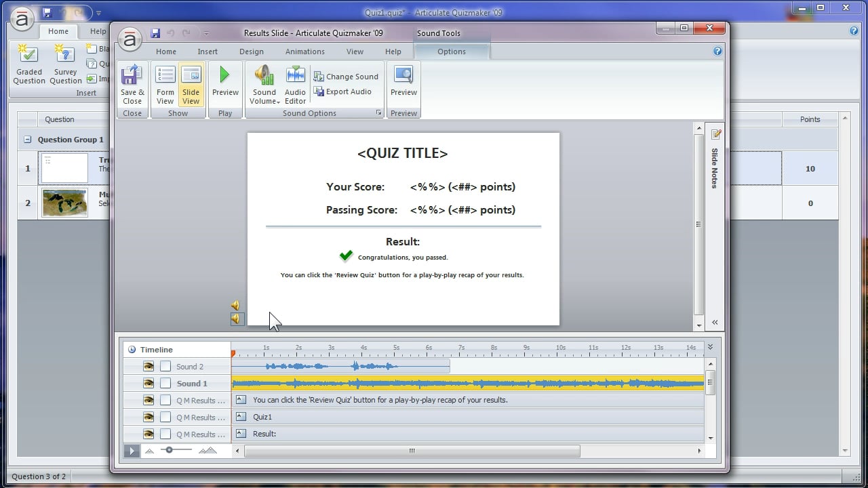Open Sound Options dialog launcher
The height and width of the screenshot is (488, 868).
tap(379, 113)
